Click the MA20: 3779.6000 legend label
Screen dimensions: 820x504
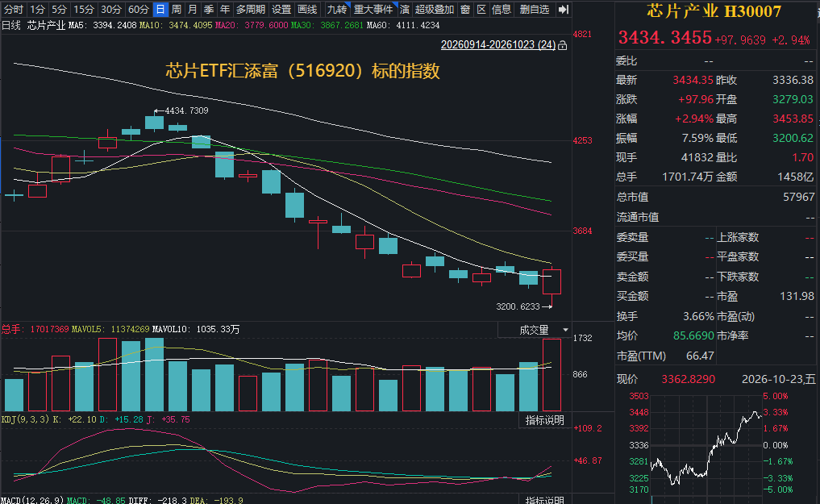251,25
